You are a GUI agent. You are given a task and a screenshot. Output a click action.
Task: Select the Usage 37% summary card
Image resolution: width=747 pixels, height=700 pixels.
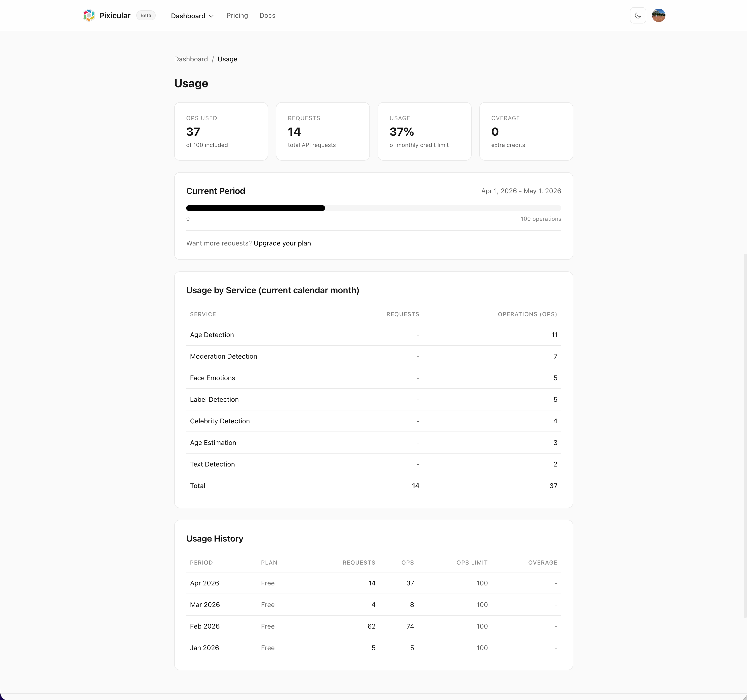click(x=424, y=131)
